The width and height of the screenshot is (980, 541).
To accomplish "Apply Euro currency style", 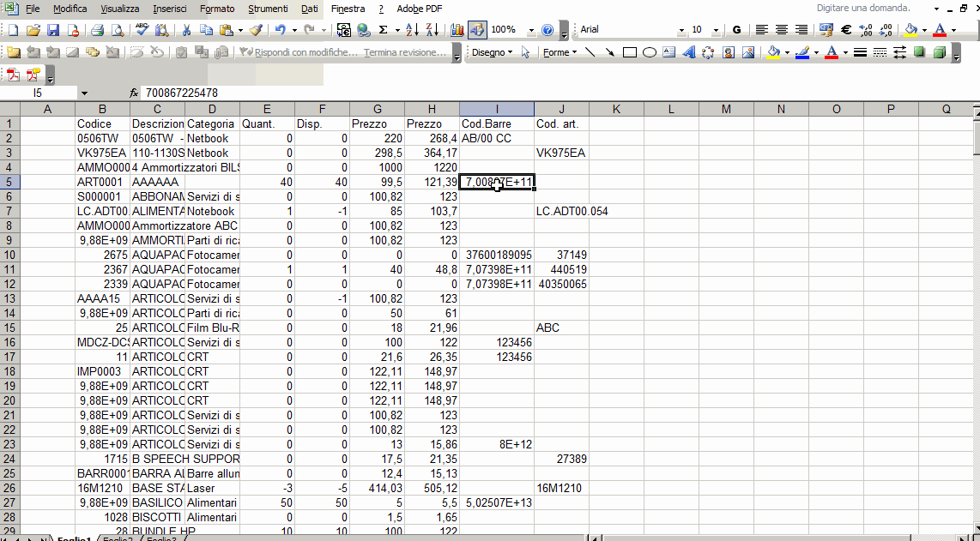I will point(846,30).
